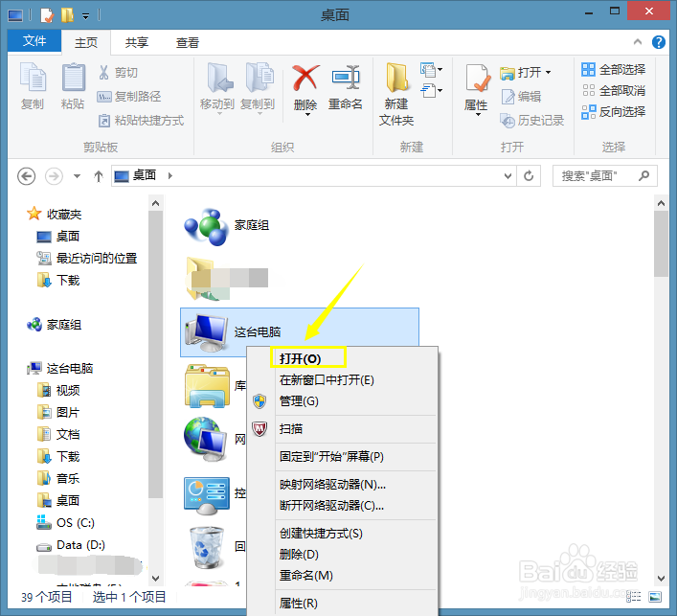Click the red X Delete icon
The width and height of the screenshot is (677, 616).
(x=305, y=79)
